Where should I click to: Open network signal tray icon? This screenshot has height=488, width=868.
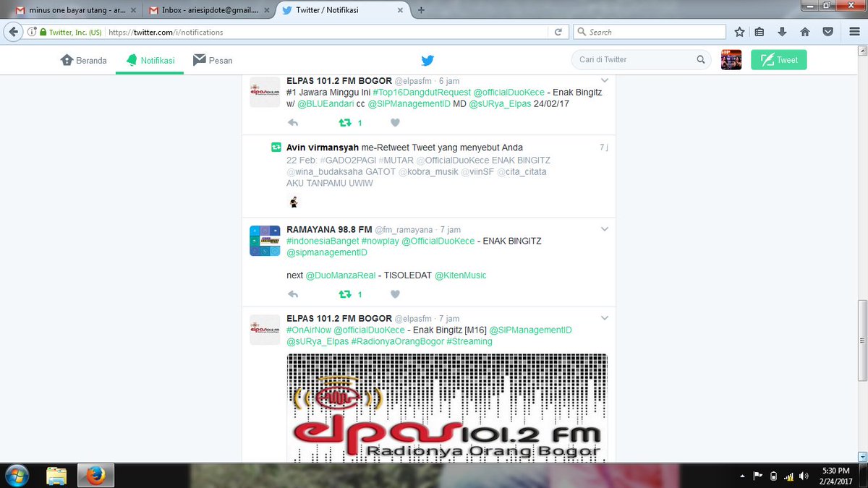[x=789, y=476]
